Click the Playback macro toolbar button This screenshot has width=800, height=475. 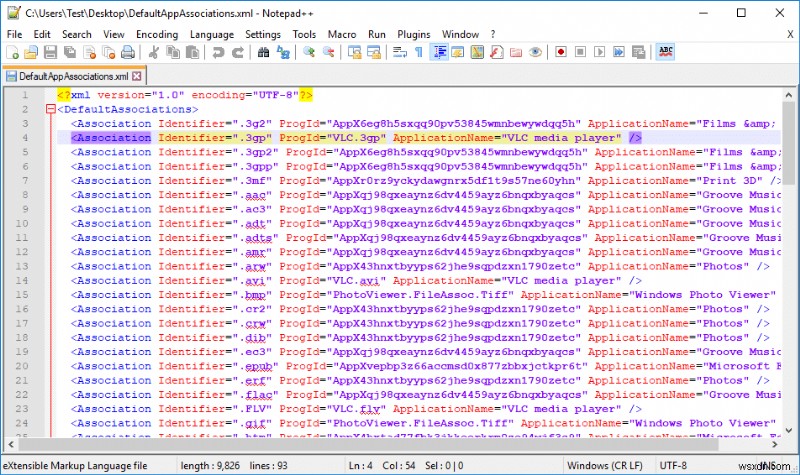click(x=599, y=52)
